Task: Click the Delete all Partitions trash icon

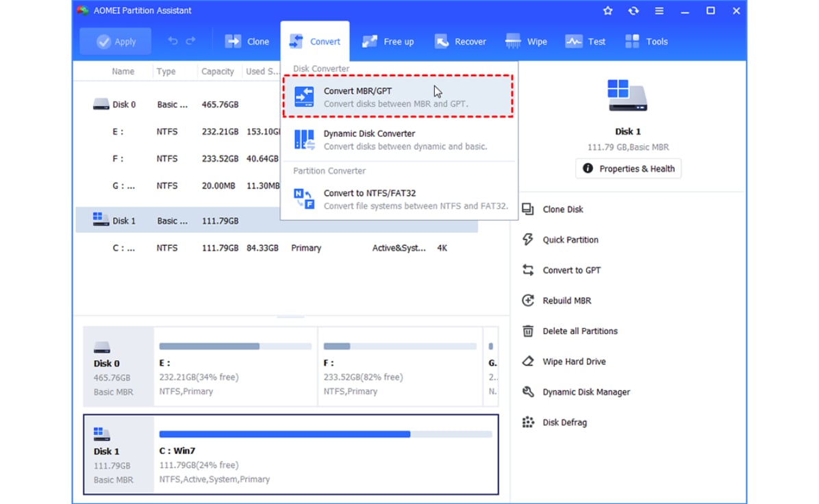Action: click(x=527, y=331)
